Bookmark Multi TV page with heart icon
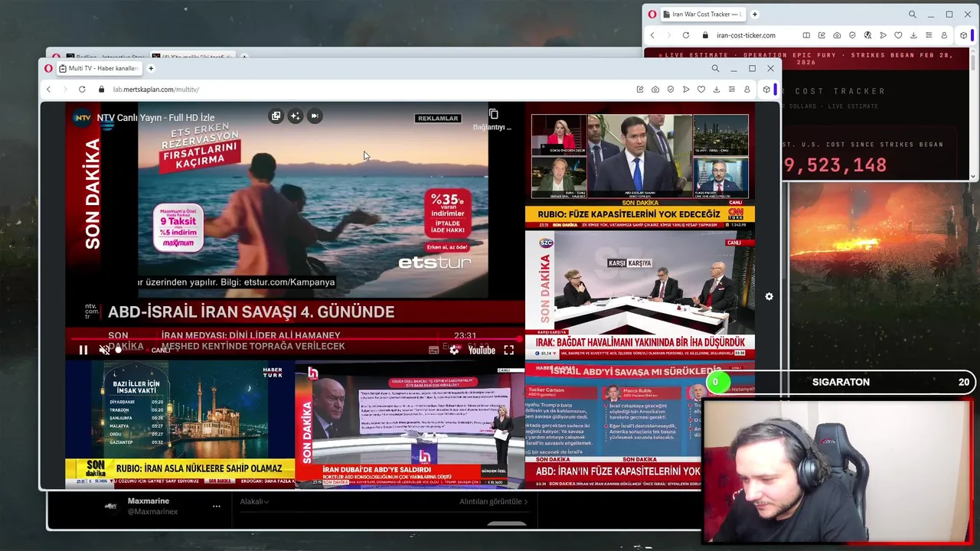This screenshot has height=551, width=980. 701,90
